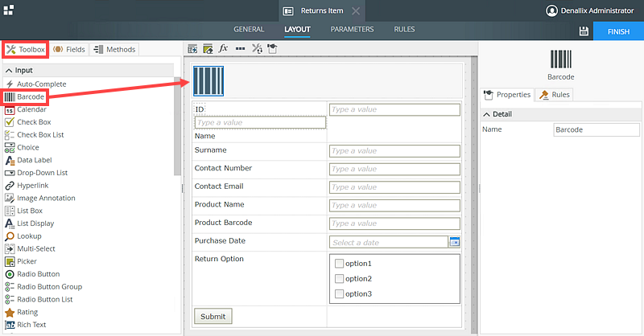This screenshot has width=644, height=336.
Task: Click the Surname text input field
Action: pyautogui.click(x=394, y=151)
